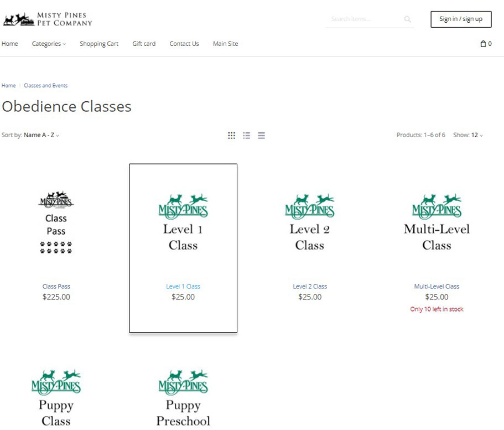Click the search magnifier icon
Viewport: 504px width, 430px height.
point(408,19)
